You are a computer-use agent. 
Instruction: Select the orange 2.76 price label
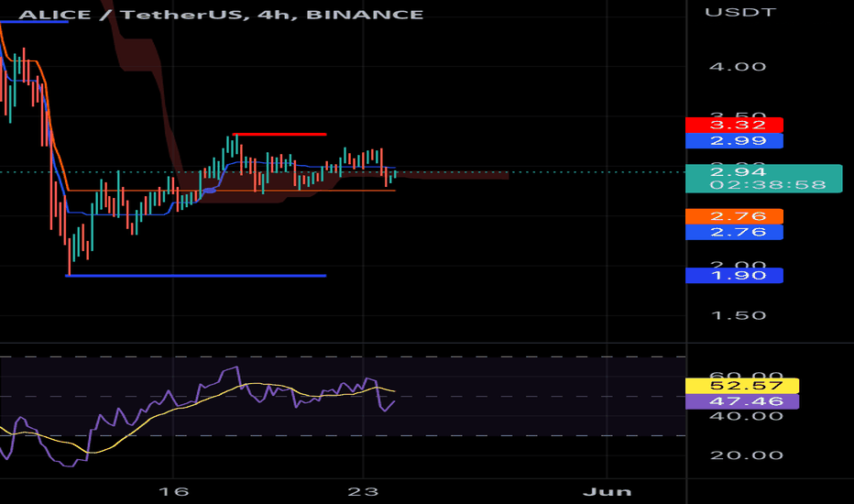pyautogui.click(x=734, y=216)
